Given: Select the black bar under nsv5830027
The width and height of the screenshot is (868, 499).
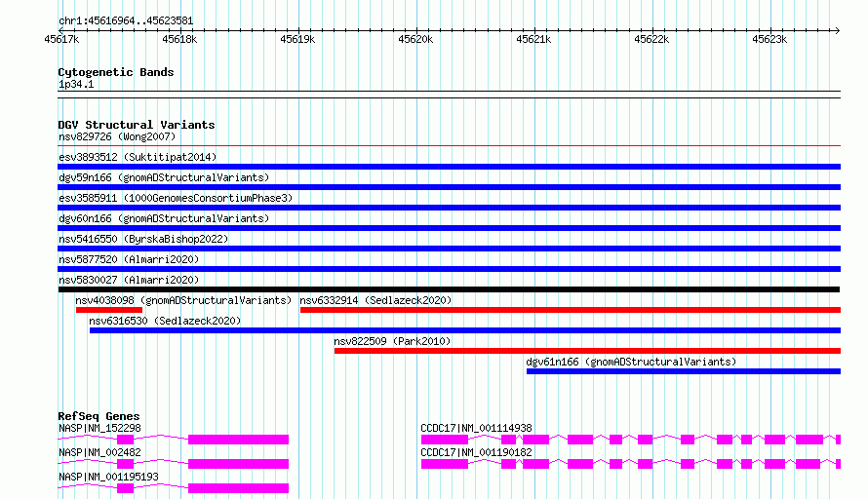Looking at the screenshot, I should tap(449, 289).
